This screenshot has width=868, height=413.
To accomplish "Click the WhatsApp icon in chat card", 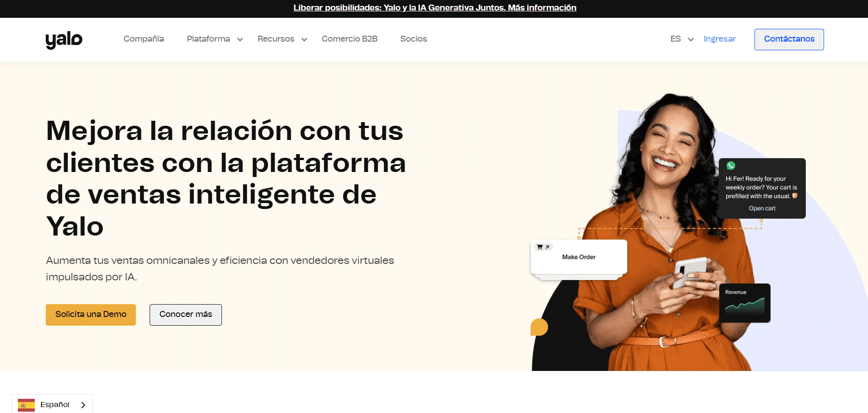I will (731, 166).
